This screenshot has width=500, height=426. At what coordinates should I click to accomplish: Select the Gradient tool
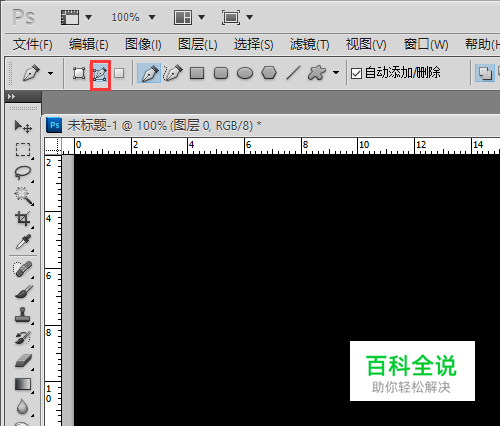[x=23, y=384]
